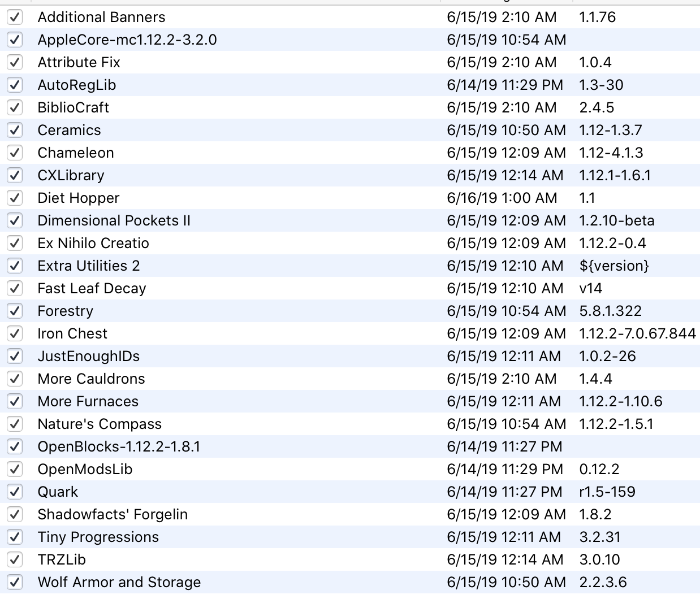The height and width of the screenshot is (599, 700).
Task: Disable Extra Utilities 2 checkbox
Action: tap(15, 266)
